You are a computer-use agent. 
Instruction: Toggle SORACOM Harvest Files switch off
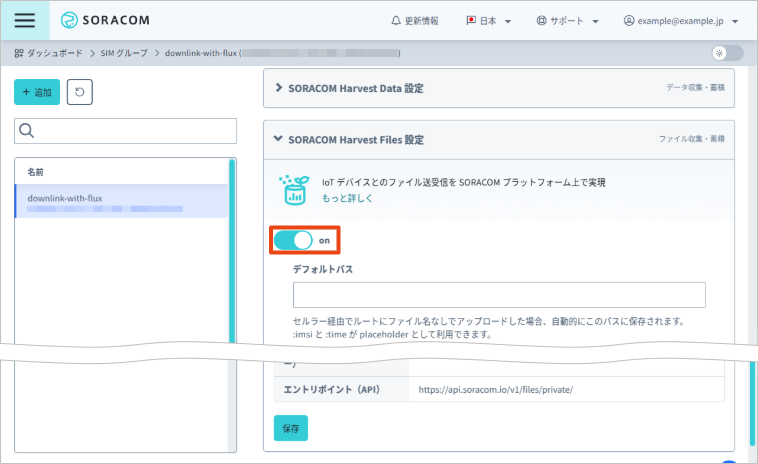pos(294,240)
